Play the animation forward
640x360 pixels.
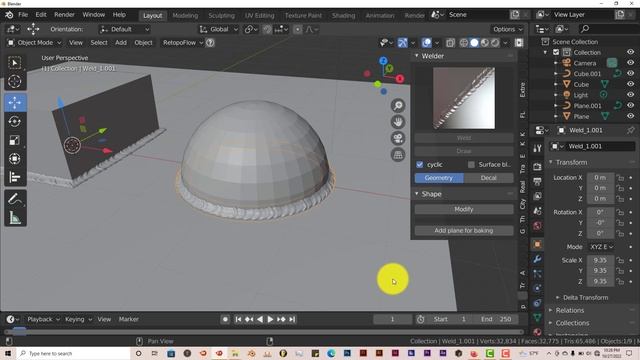pyautogui.click(x=270, y=319)
